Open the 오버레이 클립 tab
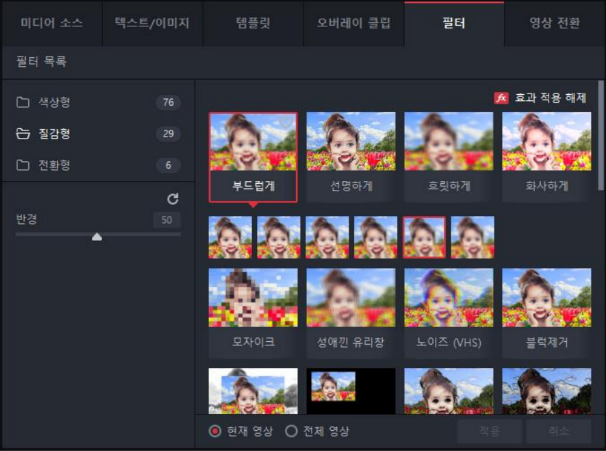 [353, 22]
